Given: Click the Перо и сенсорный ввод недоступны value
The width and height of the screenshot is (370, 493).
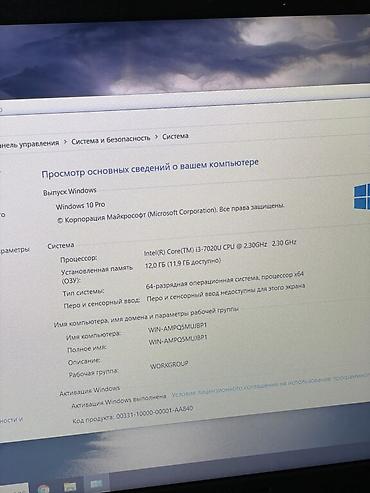Looking at the screenshot, I should point(226,292).
